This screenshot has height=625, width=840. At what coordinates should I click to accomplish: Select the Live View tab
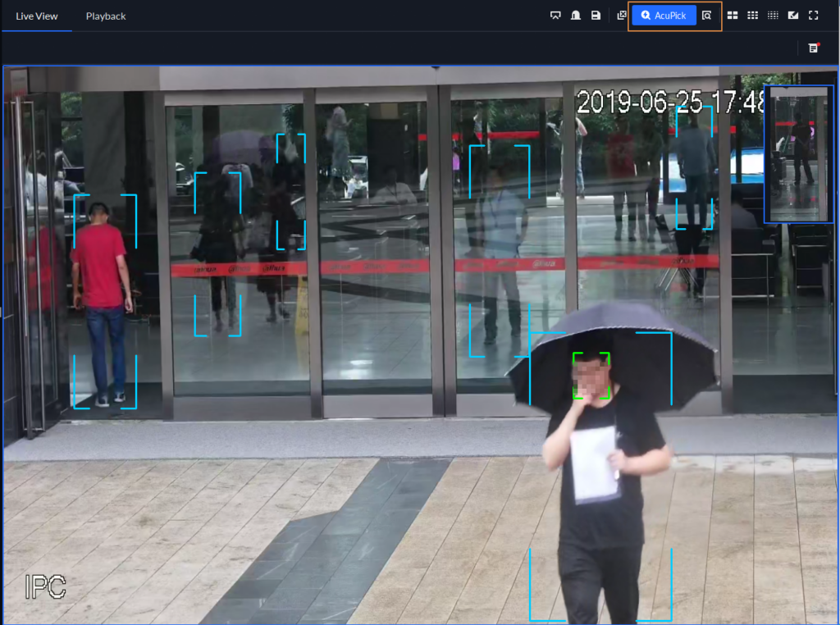coord(36,16)
